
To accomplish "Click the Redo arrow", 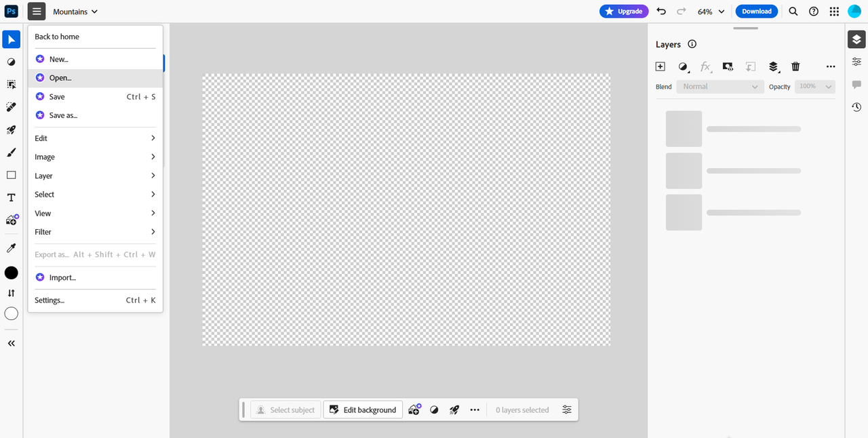I will pos(682,12).
